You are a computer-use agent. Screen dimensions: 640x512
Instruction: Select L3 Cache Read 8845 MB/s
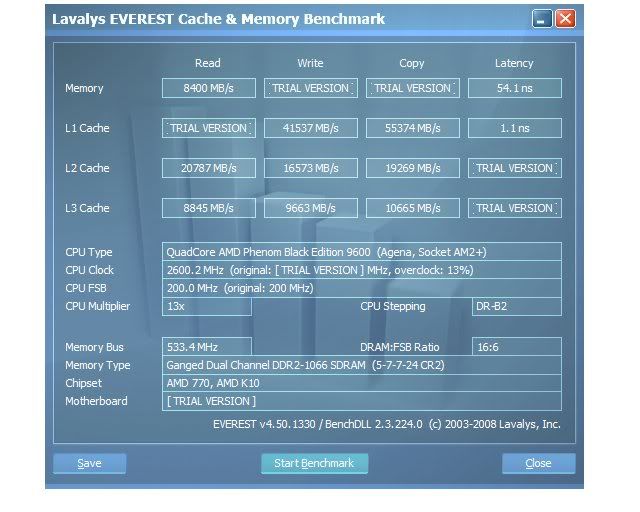click(209, 208)
